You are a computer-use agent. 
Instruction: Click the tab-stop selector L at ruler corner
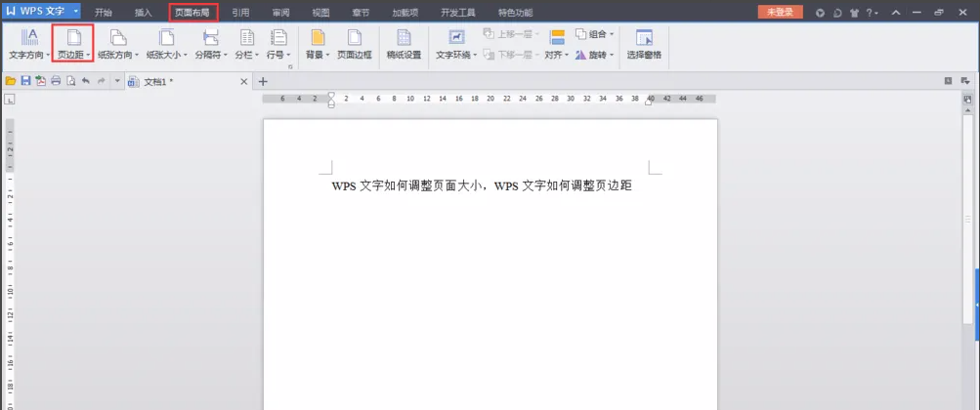click(11, 100)
